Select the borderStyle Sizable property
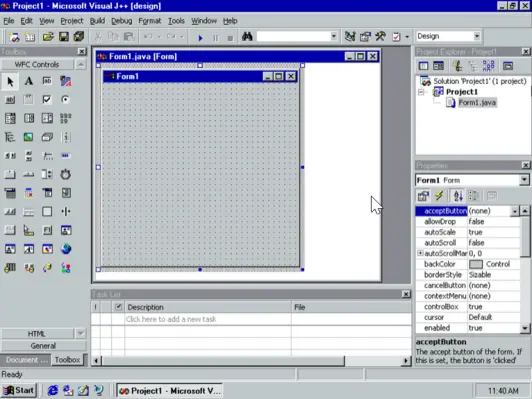 tap(468, 275)
